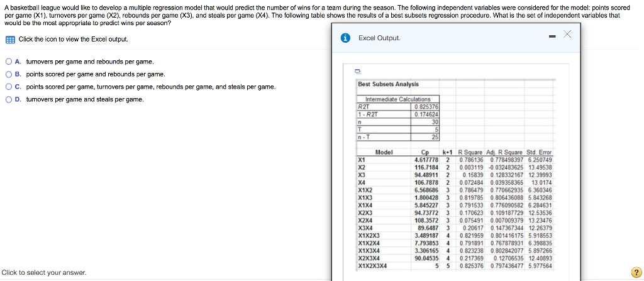Click the 'Best Subsets Analysis' heading

click(389, 84)
